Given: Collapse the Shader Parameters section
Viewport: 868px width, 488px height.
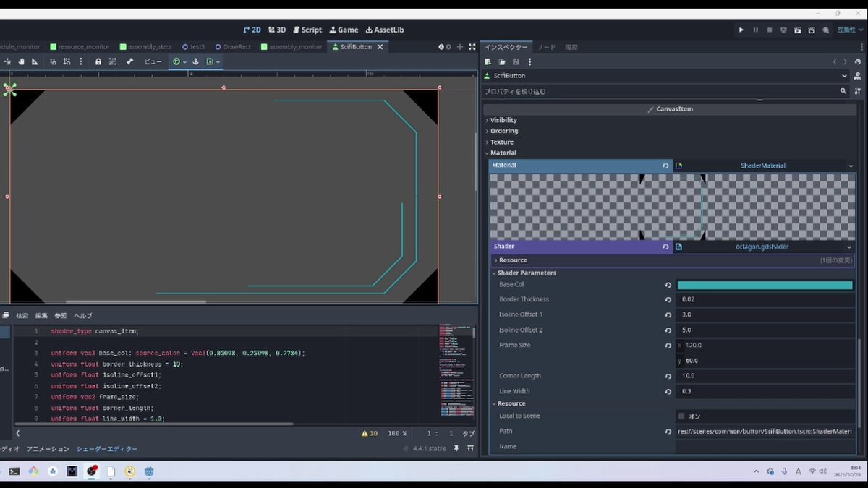Looking at the screenshot, I should pos(526,273).
